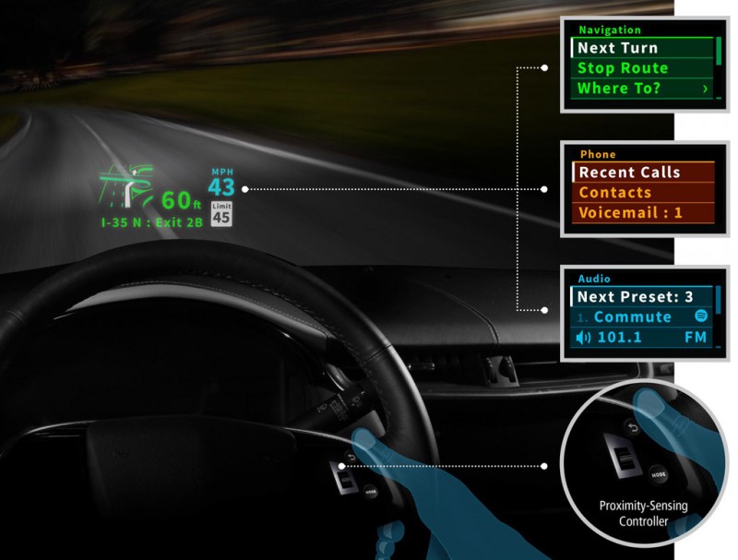
Task: Expand the Where To? submenu chevron
Action: click(706, 89)
